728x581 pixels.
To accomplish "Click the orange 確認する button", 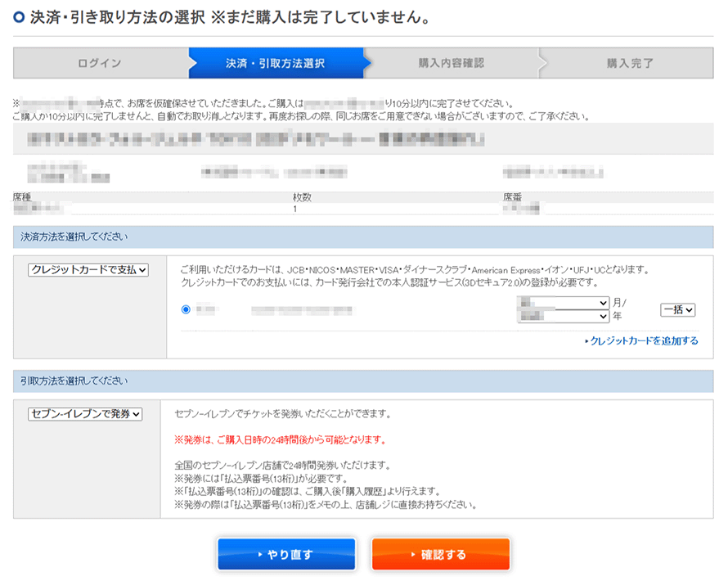I will pos(441,554).
